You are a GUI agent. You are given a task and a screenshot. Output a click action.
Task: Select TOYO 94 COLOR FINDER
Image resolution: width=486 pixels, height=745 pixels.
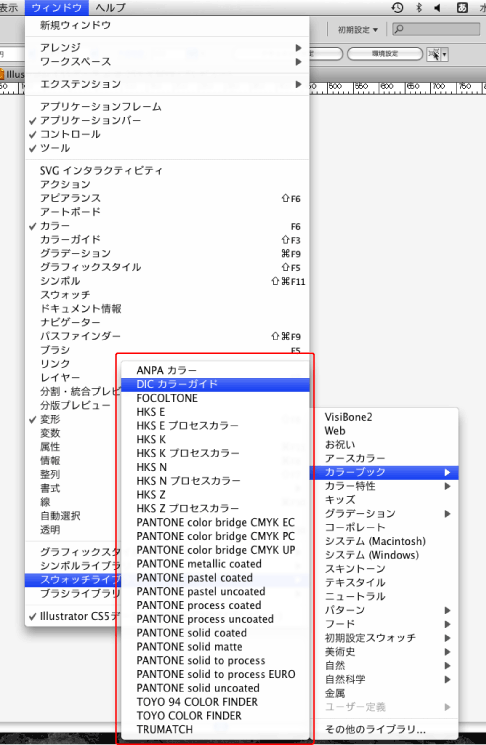coord(215,702)
